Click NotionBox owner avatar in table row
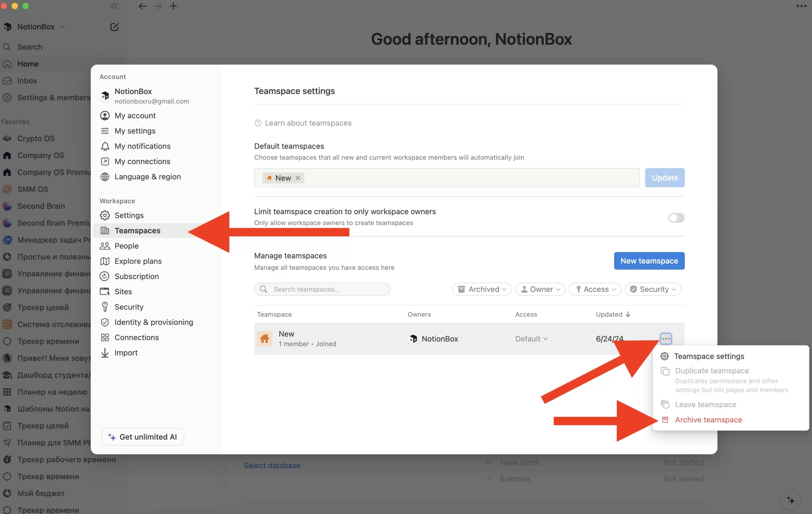Image resolution: width=812 pixels, height=514 pixels. [x=413, y=339]
